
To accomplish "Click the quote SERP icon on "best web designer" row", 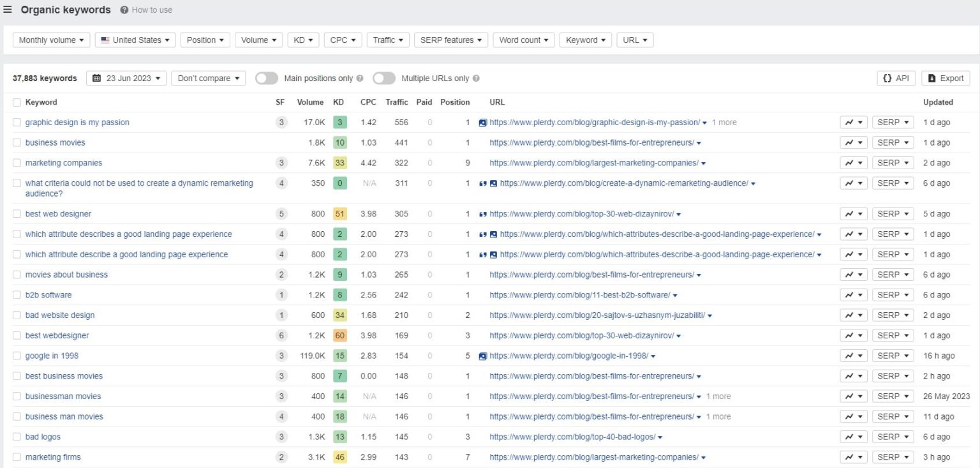I will pyautogui.click(x=483, y=213).
